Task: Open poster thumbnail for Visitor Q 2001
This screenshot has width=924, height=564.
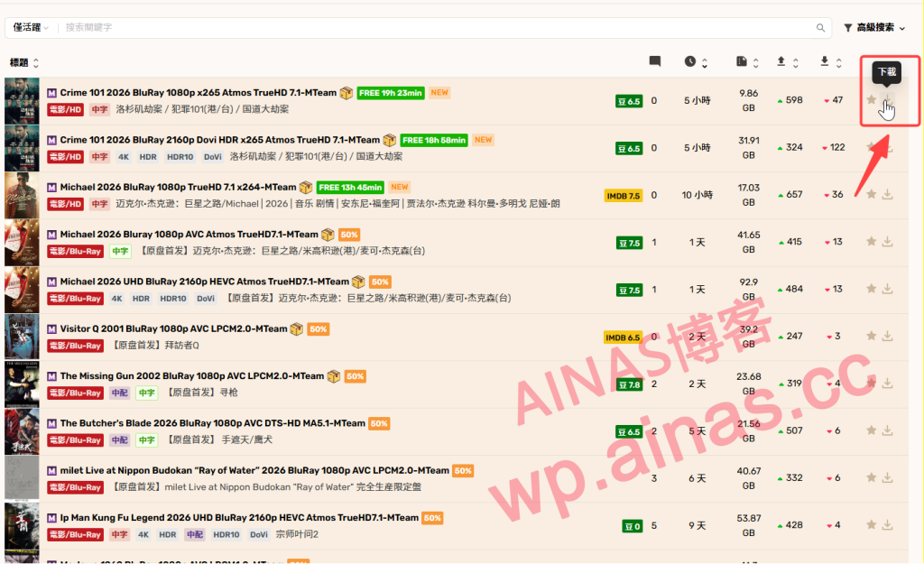Action: click(x=22, y=337)
